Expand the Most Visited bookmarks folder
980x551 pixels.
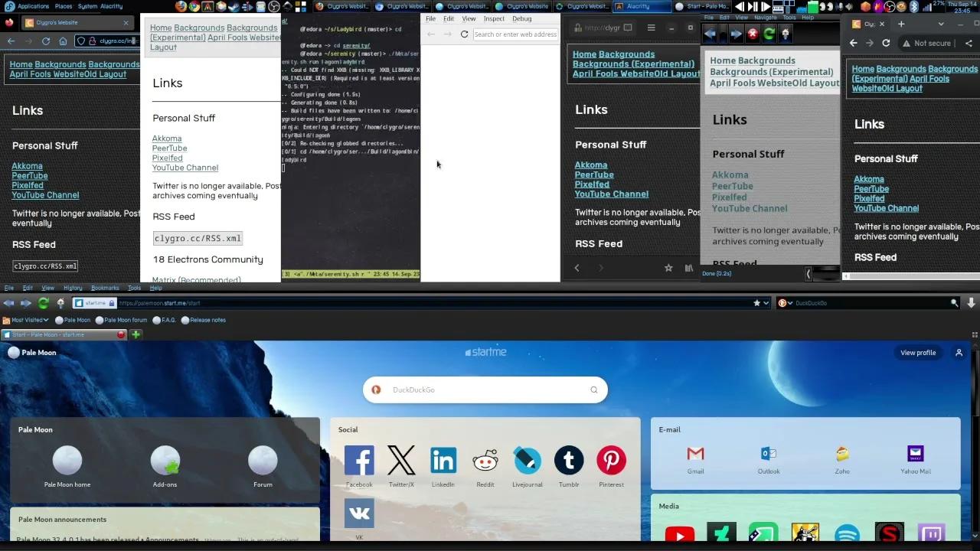pyautogui.click(x=28, y=320)
